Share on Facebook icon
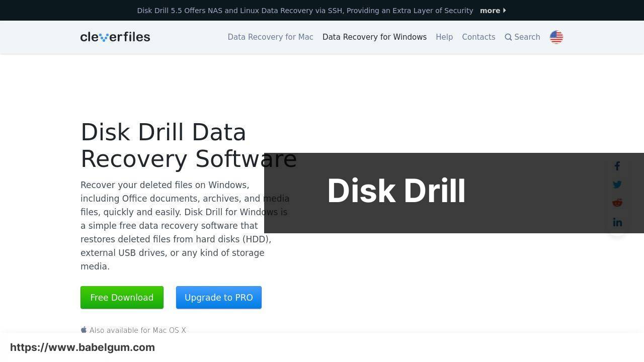Screen dimensions: 644x362 click(617, 166)
